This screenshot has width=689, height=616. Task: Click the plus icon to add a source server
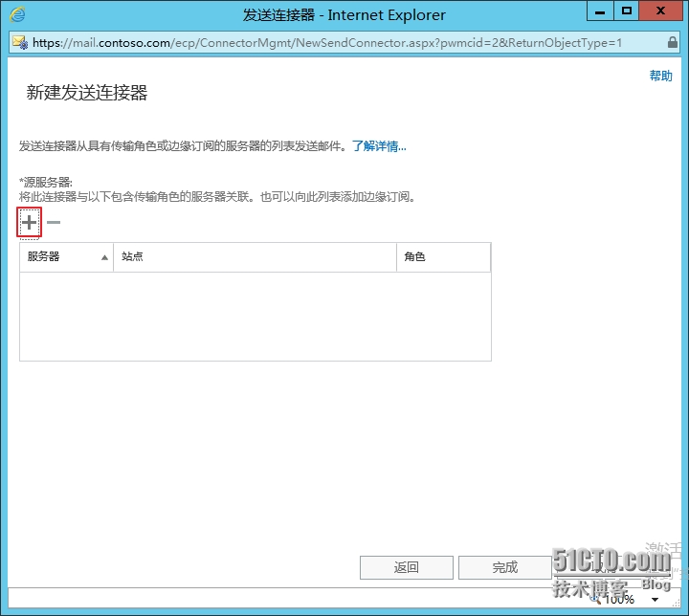(30, 222)
